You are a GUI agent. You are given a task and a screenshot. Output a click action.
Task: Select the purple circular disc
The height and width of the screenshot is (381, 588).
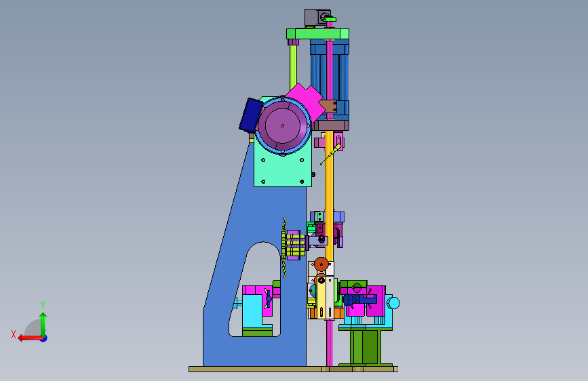coord(283,125)
